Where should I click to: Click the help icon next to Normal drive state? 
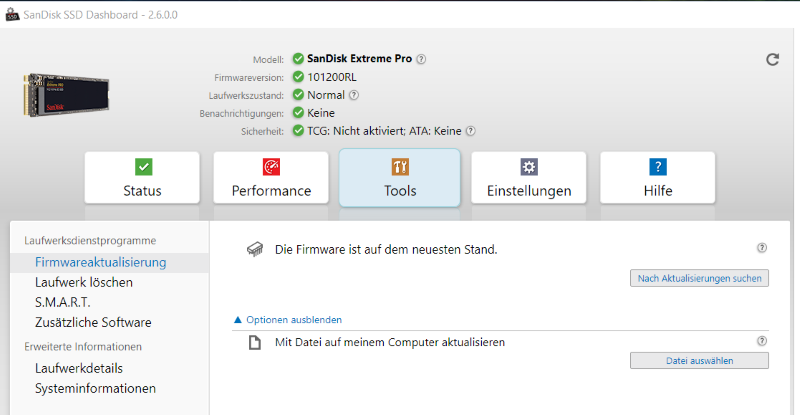(354, 95)
